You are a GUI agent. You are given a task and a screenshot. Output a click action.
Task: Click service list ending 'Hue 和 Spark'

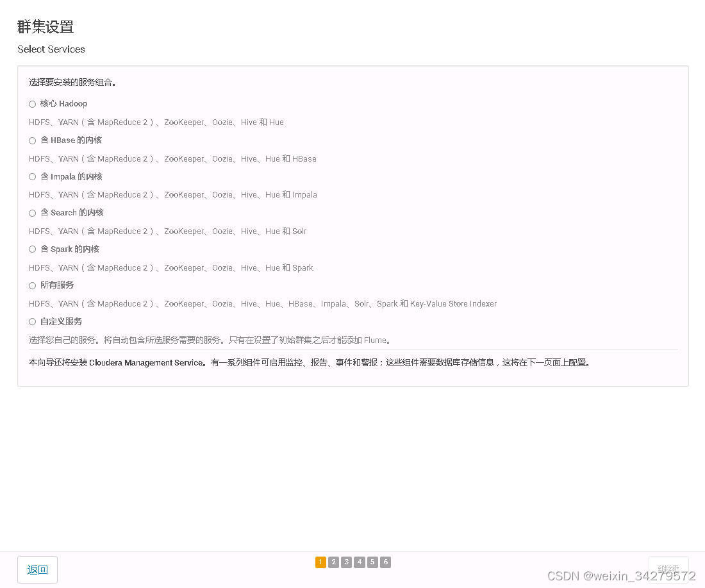[171, 267]
